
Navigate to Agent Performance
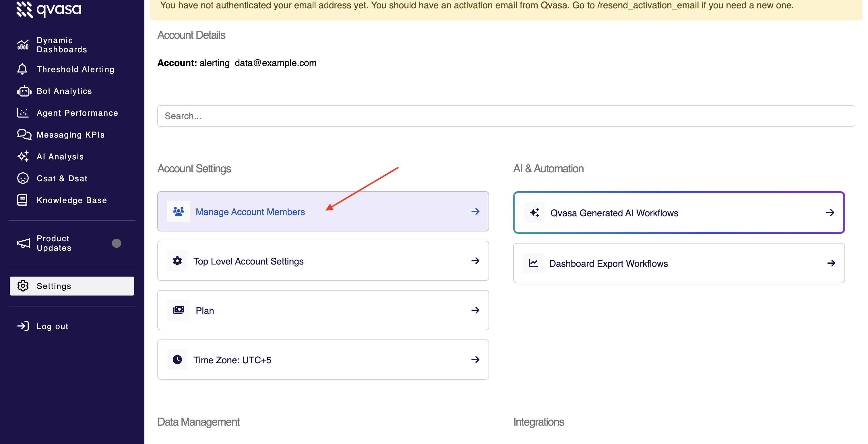coord(72,113)
